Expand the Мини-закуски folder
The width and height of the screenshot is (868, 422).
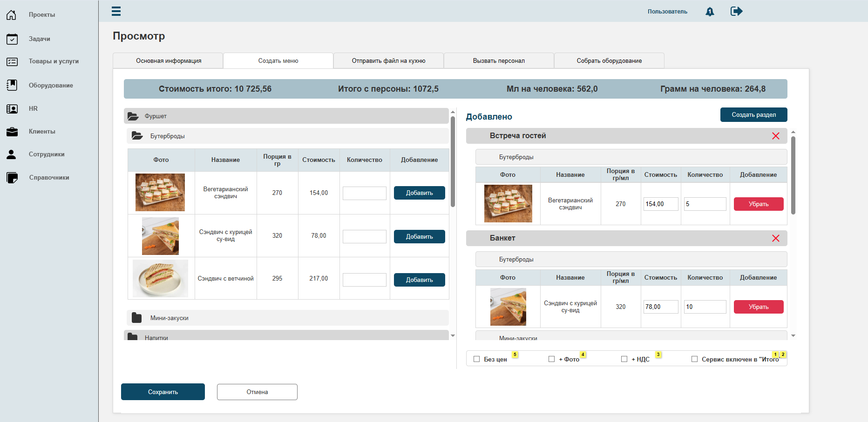pos(137,318)
